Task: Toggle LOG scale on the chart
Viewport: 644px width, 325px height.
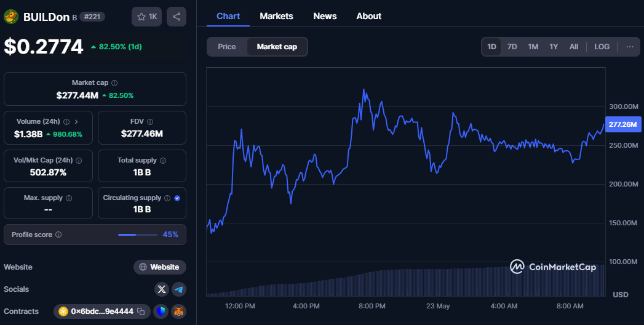Action: 602,47
